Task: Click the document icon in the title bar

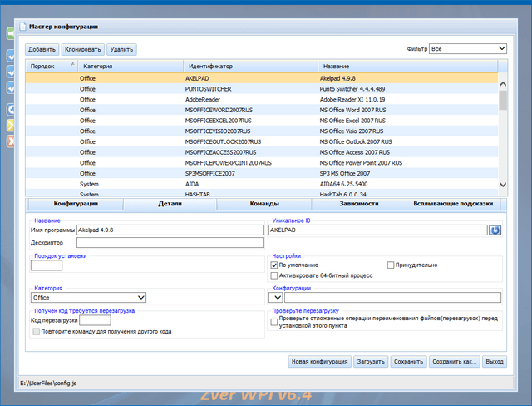Action: pyautogui.click(x=22, y=27)
